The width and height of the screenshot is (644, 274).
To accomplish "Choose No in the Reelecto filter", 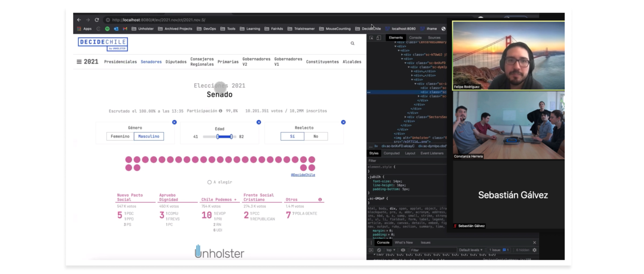I will (x=316, y=136).
